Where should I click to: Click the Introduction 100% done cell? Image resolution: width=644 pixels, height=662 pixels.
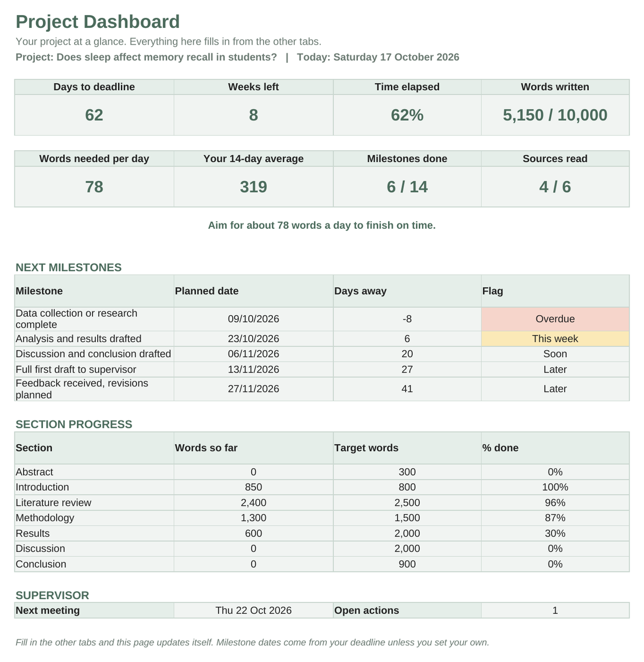coord(555,487)
